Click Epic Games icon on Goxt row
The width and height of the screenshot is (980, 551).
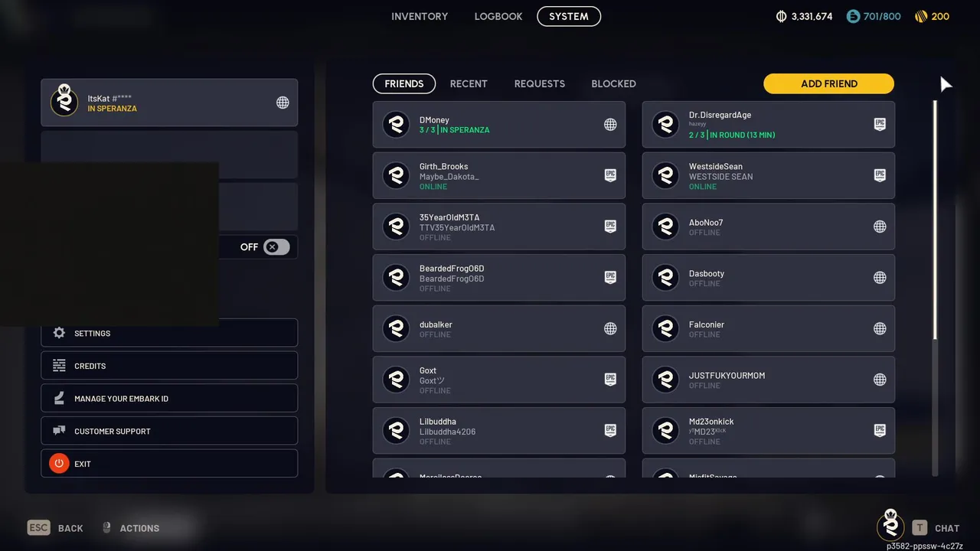coord(610,380)
